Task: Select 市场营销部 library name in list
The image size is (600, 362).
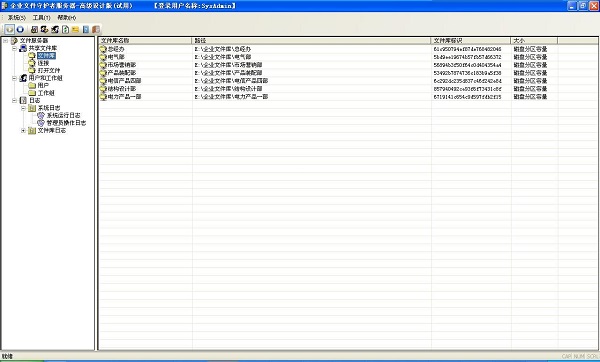Action: (122, 65)
